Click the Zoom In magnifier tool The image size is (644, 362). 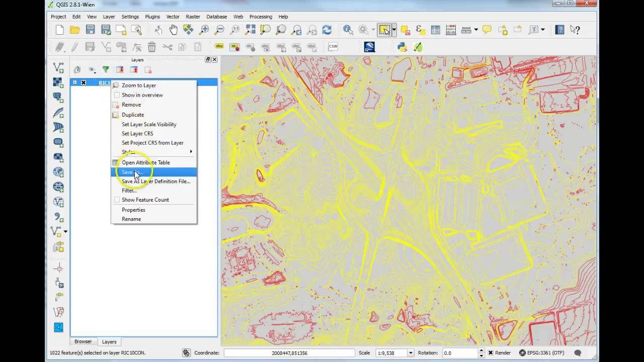(204, 30)
